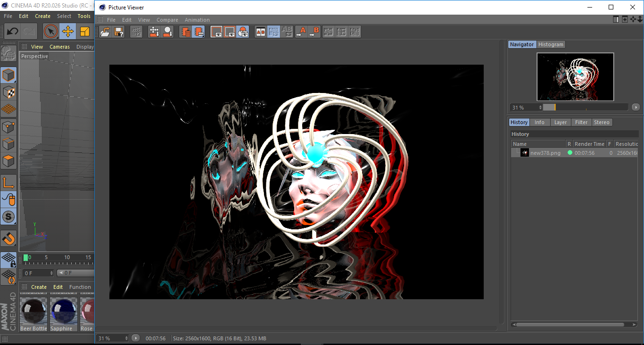644x345 pixels.
Task: Click the Open image folder icon in Picture Viewer
Action: pyautogui.click(x=105, y=32)
